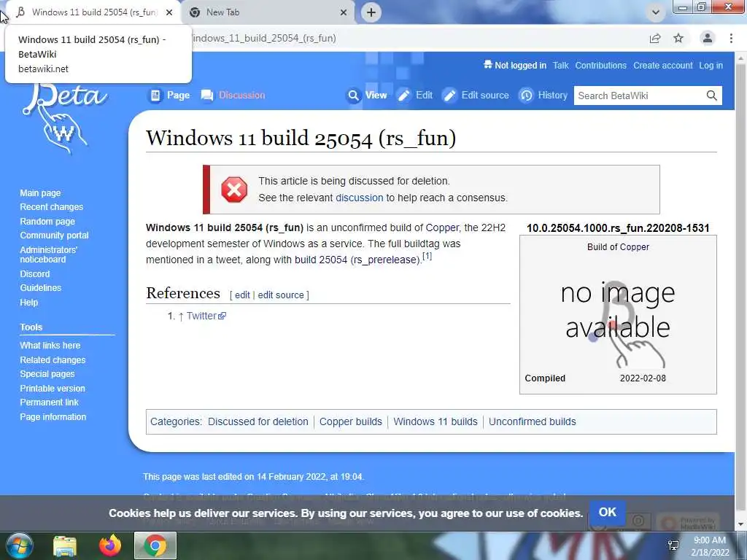Launch Firefox from taskbar

[110, 545]
